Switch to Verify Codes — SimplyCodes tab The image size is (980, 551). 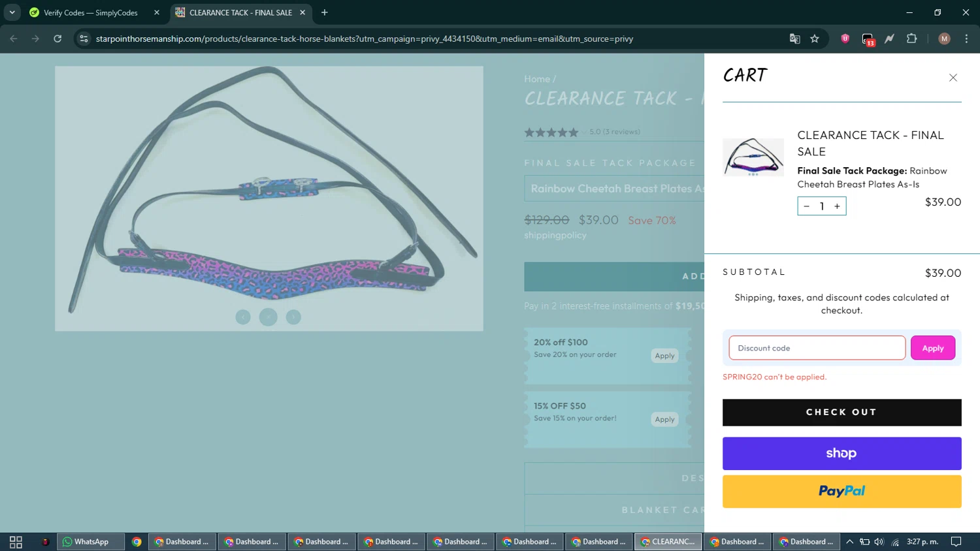point(90,12)
